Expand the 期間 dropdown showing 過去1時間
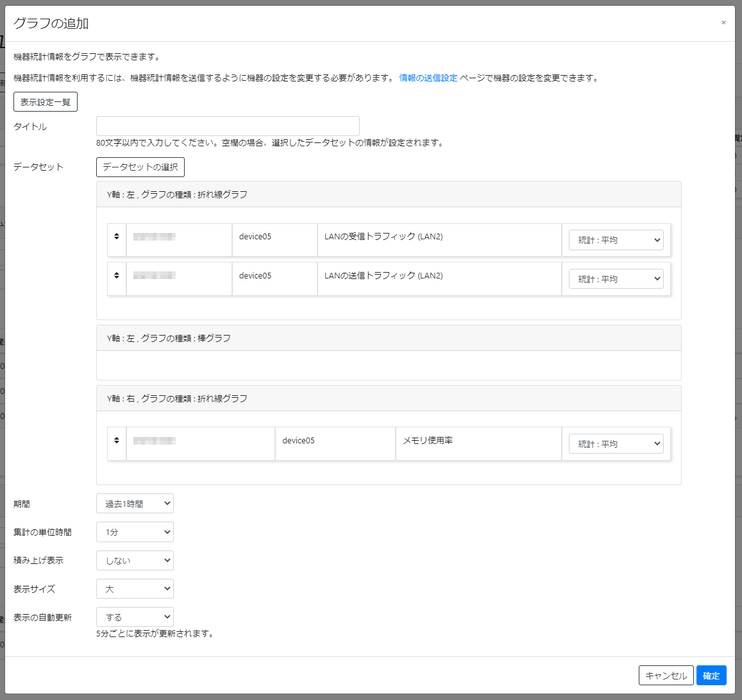 pos(135,503)
